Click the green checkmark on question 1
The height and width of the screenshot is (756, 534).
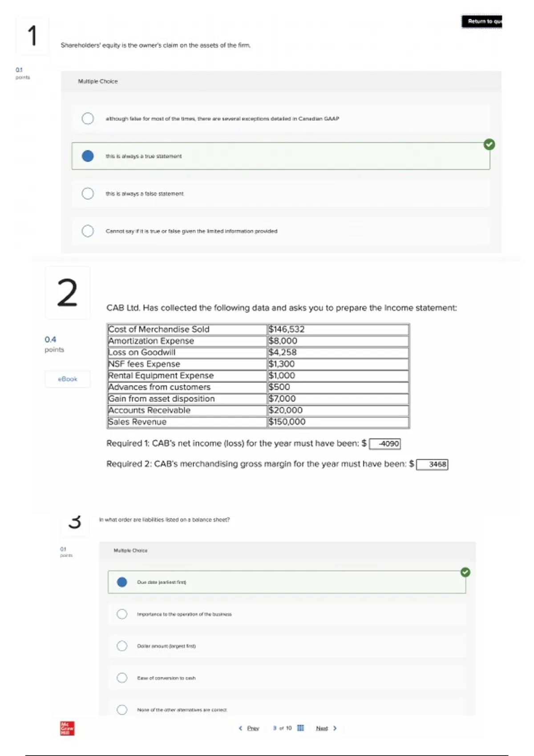tap(489, 145)
